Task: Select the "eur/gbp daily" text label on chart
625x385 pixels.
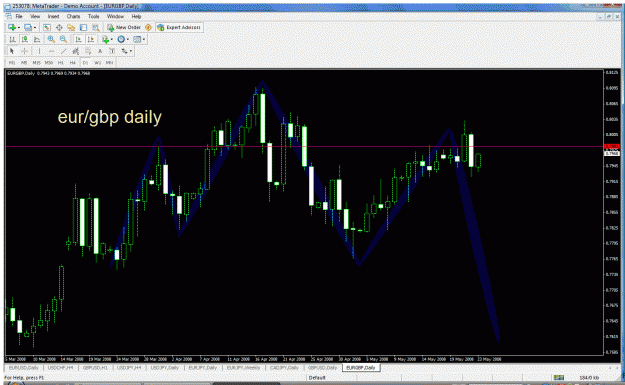Action: (x=110, y=117)
